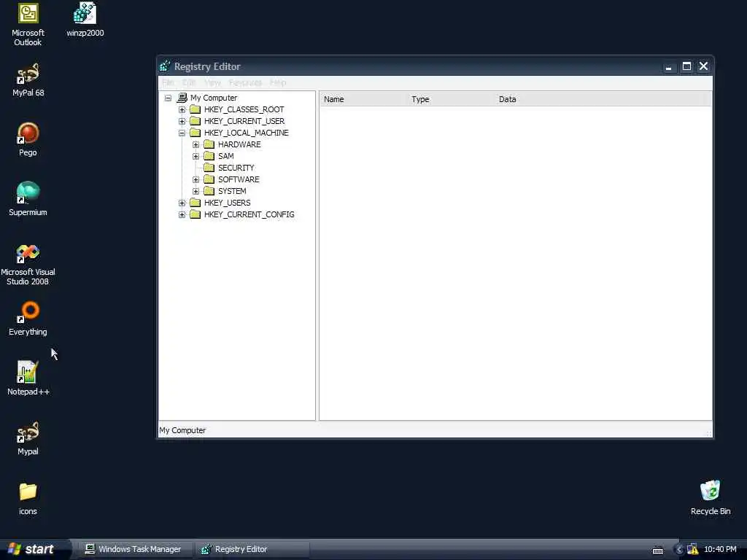Screen dimensions: 747x560
Task: Collapse the My Computer root node
Action: [x=169, y=98]
